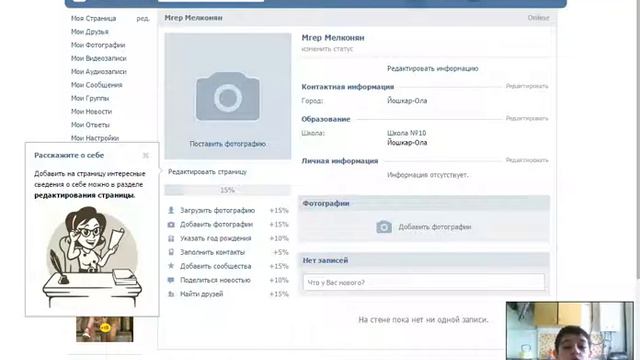
Task: Open Мои Новости in the sidebar
Action: pyautogui.click(x=91, y=111)
